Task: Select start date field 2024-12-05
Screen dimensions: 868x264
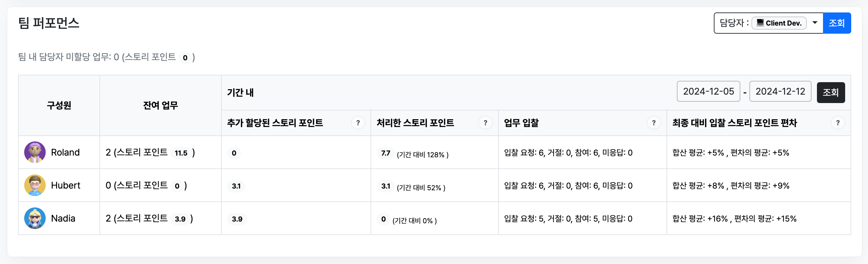Action: 708,91
